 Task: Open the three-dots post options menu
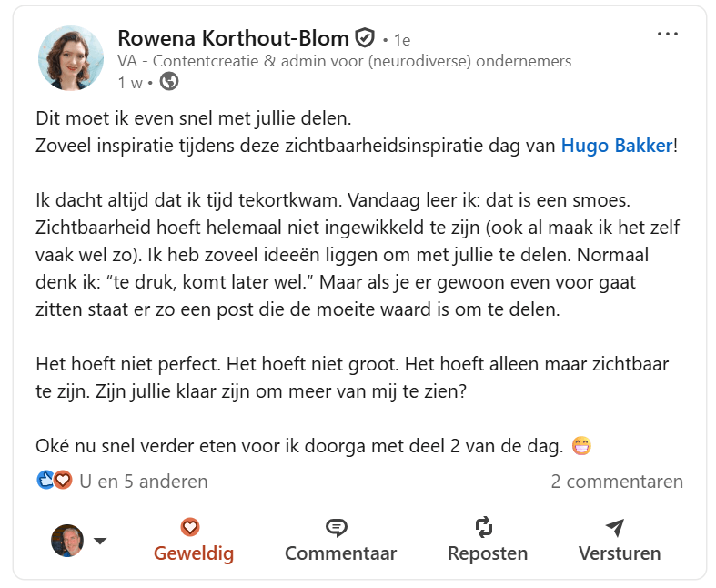(667, 35)
